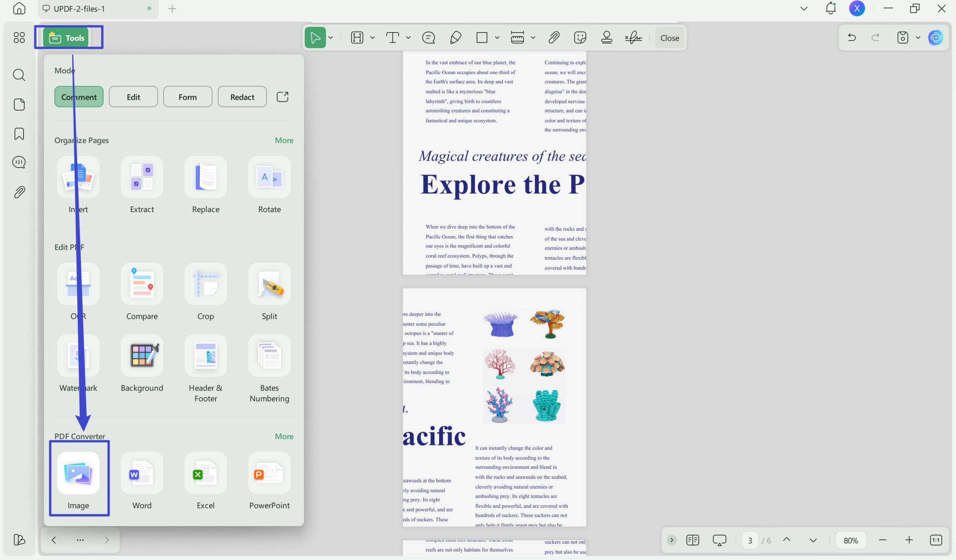This screenshot has width=956, height=560.
Task: Expand the title bar dropdown chevron
Action: (804, 8)
